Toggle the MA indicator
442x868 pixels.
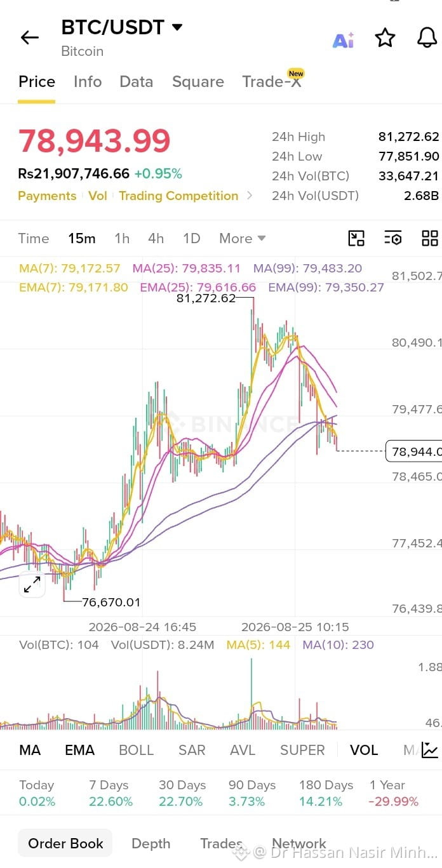pos(30,750)
